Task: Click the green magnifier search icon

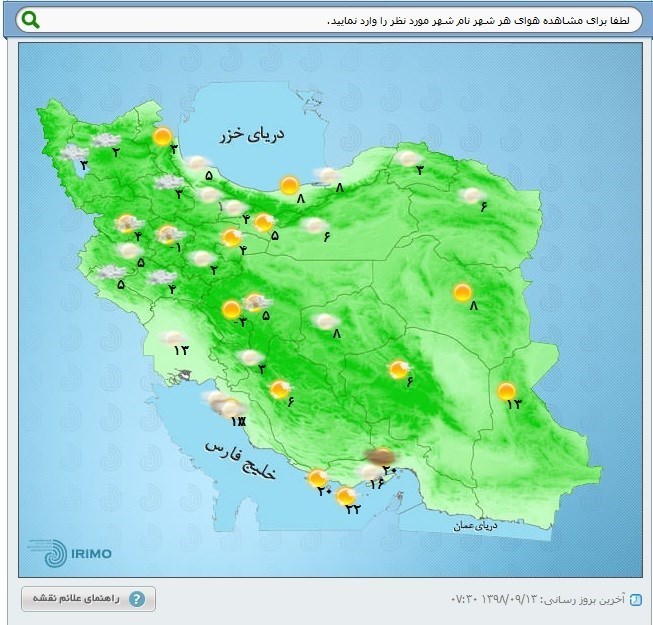Action: pyautogui.click(x=31, y=20)
